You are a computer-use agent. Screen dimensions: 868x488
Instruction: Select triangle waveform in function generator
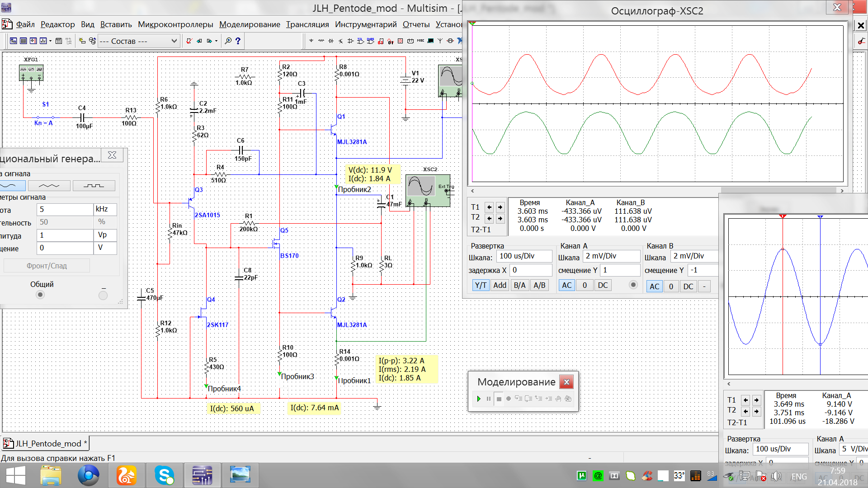pyautogui.click(x=49, y=185)
